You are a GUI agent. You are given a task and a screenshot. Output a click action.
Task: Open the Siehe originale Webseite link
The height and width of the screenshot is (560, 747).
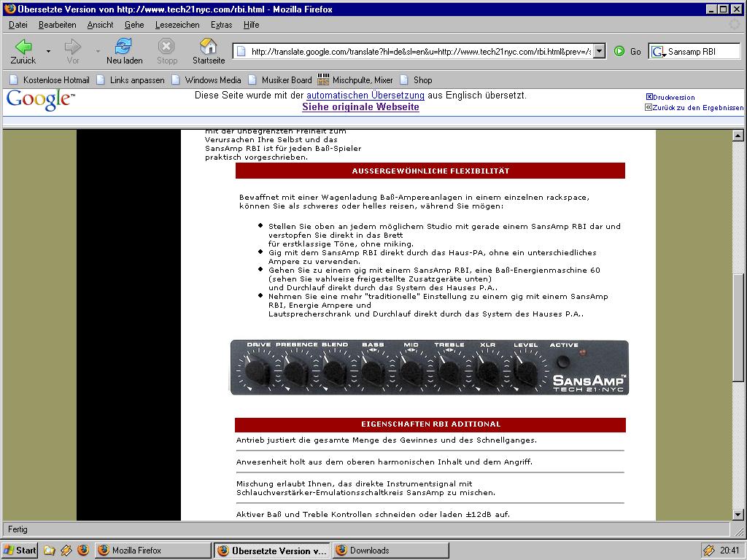coord(360,106)
